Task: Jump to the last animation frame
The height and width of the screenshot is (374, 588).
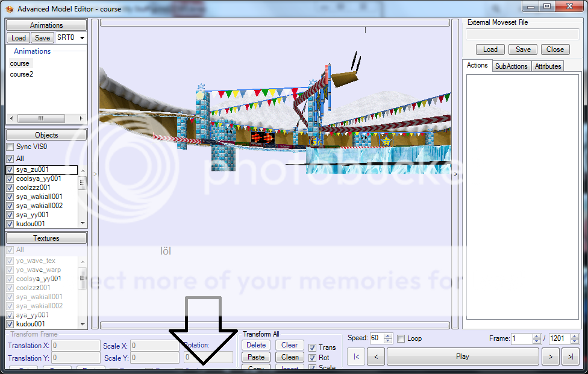Action: click(571, 357)
